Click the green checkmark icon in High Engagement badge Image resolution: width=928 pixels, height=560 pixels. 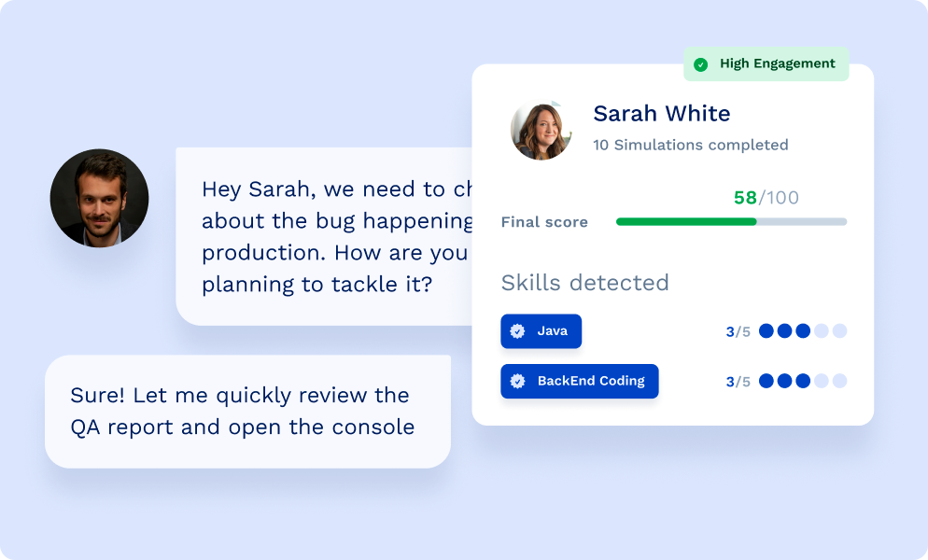coord(700,64)
